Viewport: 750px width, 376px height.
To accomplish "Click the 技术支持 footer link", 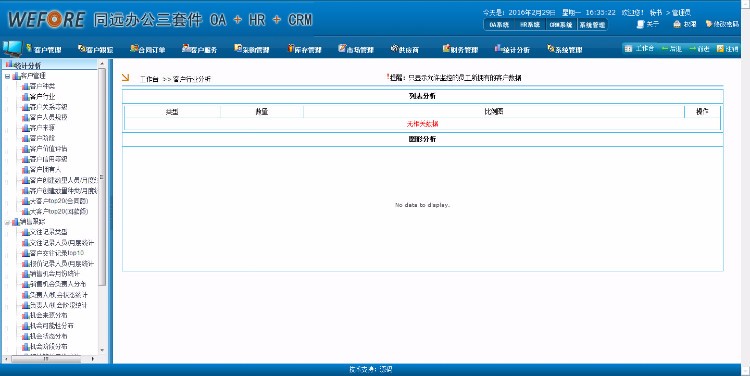I will [x=370, y=369].
